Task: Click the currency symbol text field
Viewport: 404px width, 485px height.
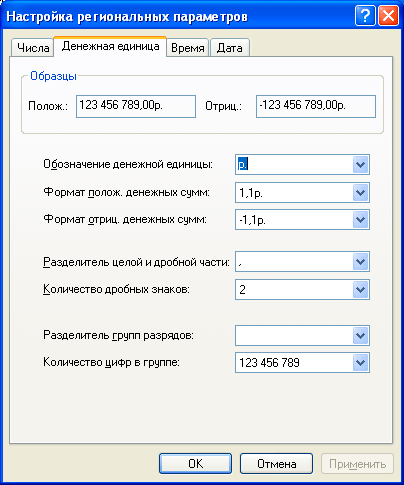Action: coord(294,164)
